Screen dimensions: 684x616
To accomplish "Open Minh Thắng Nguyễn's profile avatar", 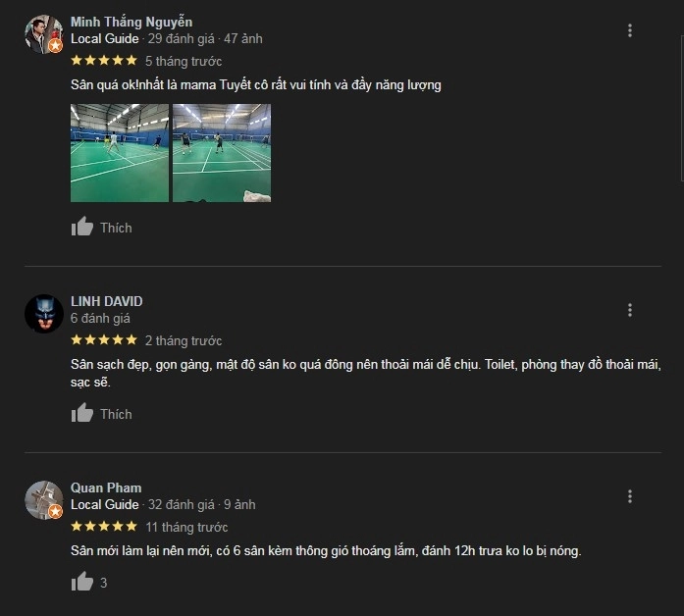I will (44, 34).
